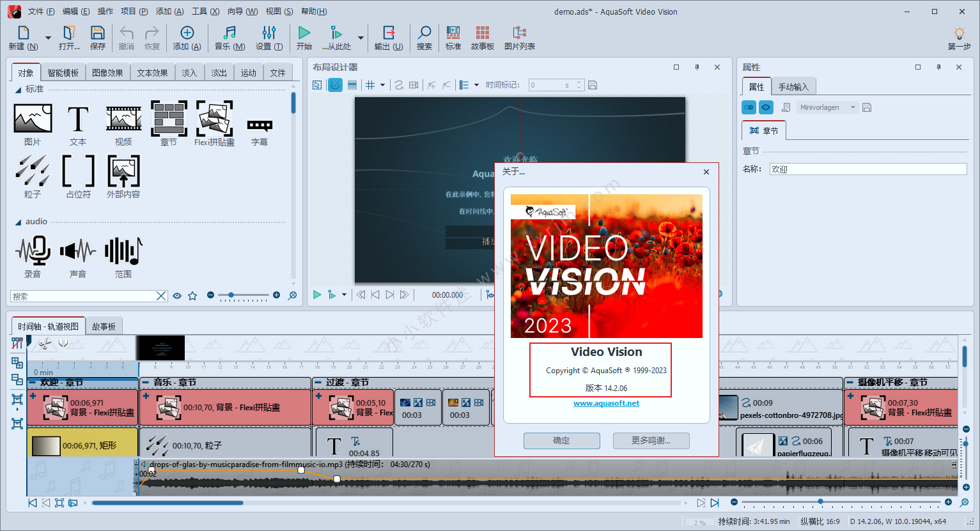Screen dimensions: 980x531
Task: Click the 输出 (Export) toolbar icon
Action: (388, 38)
